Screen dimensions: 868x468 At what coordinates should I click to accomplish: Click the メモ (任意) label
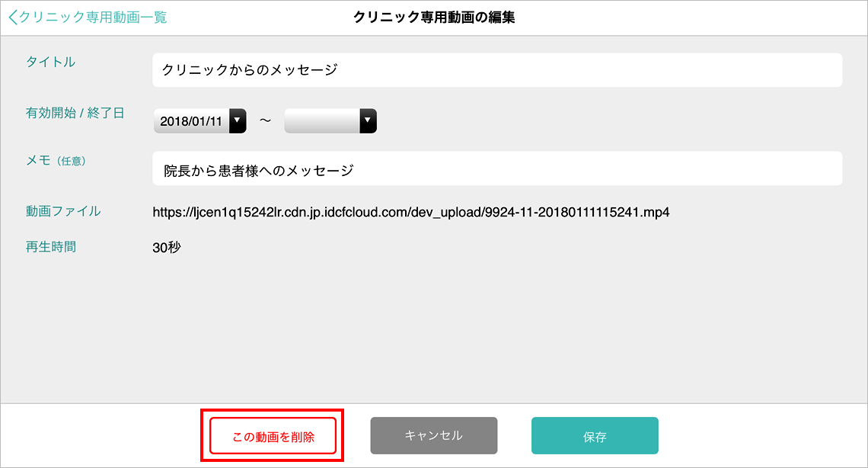[x=56, y=161]
